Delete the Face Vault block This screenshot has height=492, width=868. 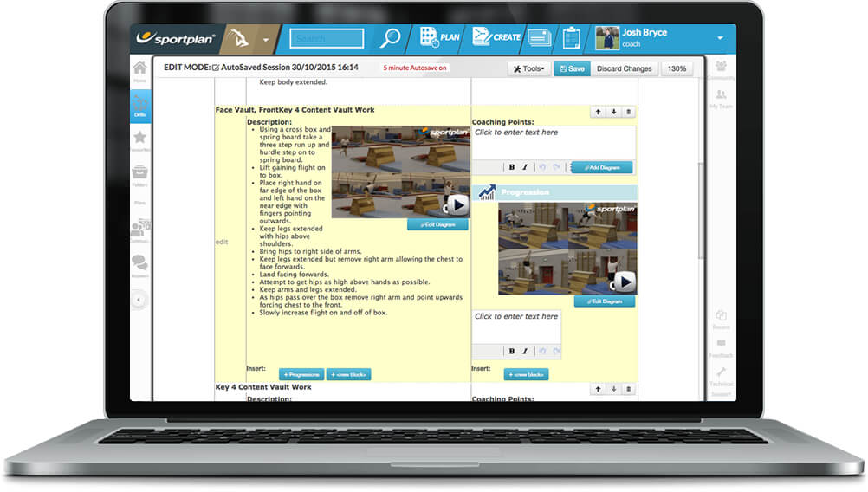click(628, 112)
